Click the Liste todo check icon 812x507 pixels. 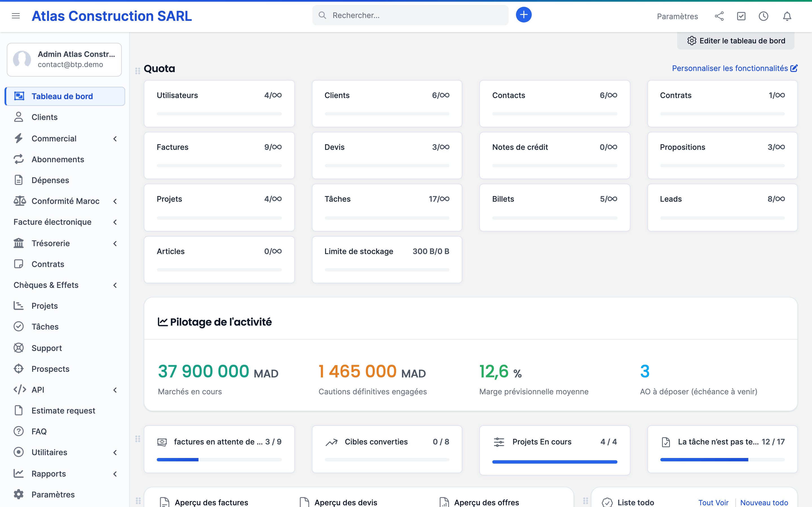[x=607, y=502]
